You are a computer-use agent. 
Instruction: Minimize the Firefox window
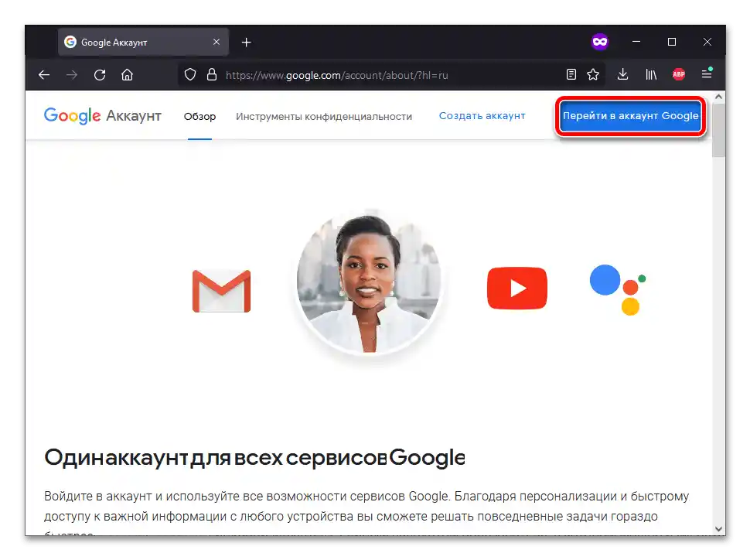point(636,42)
